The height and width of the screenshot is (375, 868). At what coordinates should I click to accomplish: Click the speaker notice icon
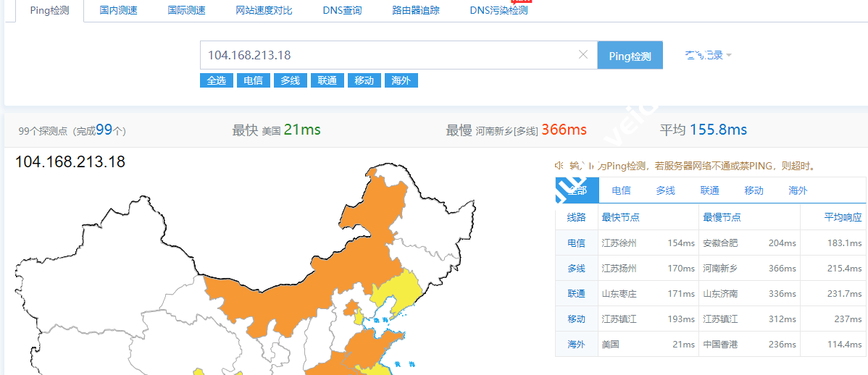559,165
